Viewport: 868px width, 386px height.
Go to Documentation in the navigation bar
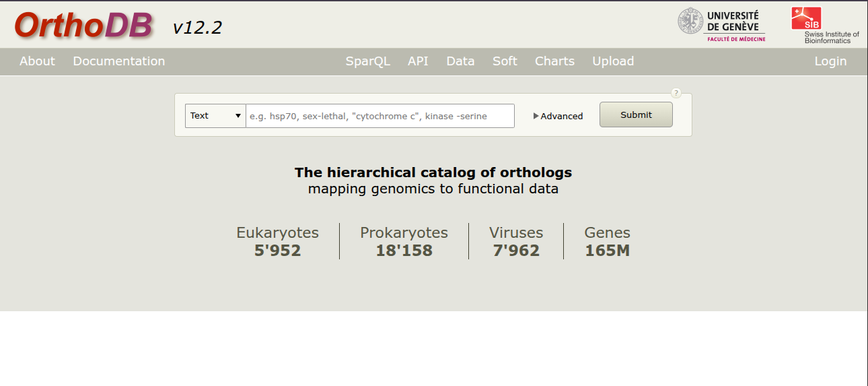click(x=118, y=61)
